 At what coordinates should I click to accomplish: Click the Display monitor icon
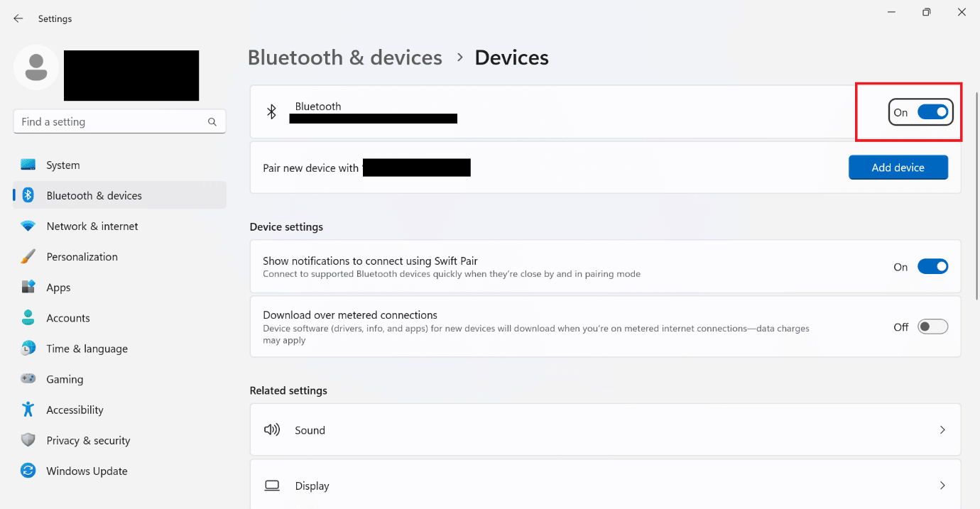point(272,486)
